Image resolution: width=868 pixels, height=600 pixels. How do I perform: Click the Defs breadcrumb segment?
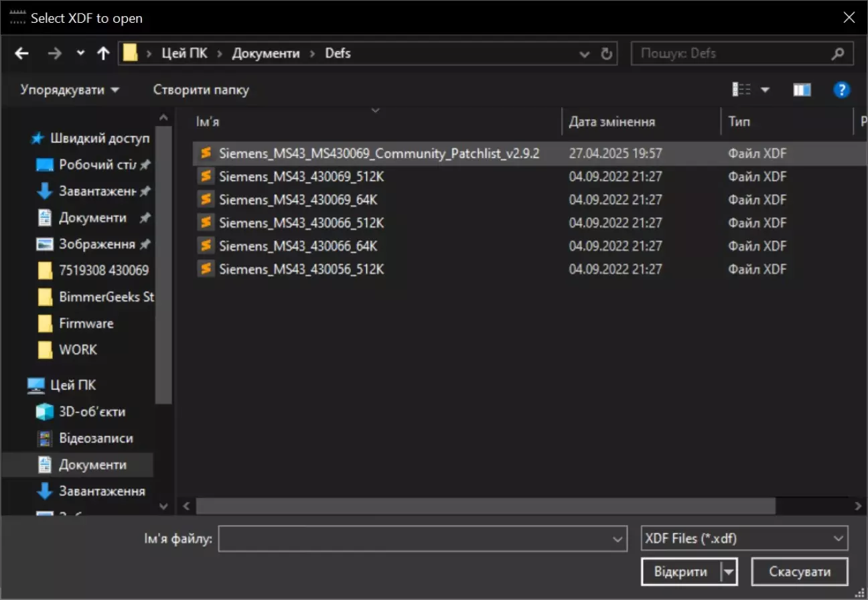point(338,54)
